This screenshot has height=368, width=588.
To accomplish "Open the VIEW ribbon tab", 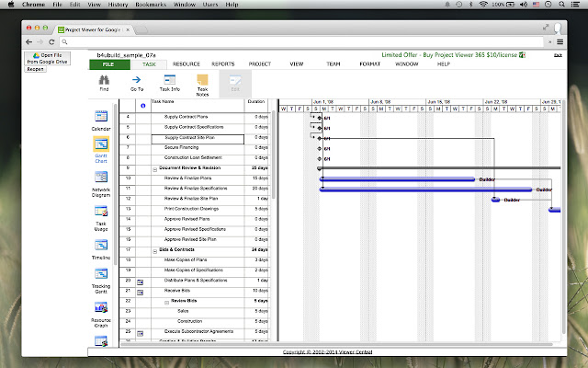I will pos(296,64).
